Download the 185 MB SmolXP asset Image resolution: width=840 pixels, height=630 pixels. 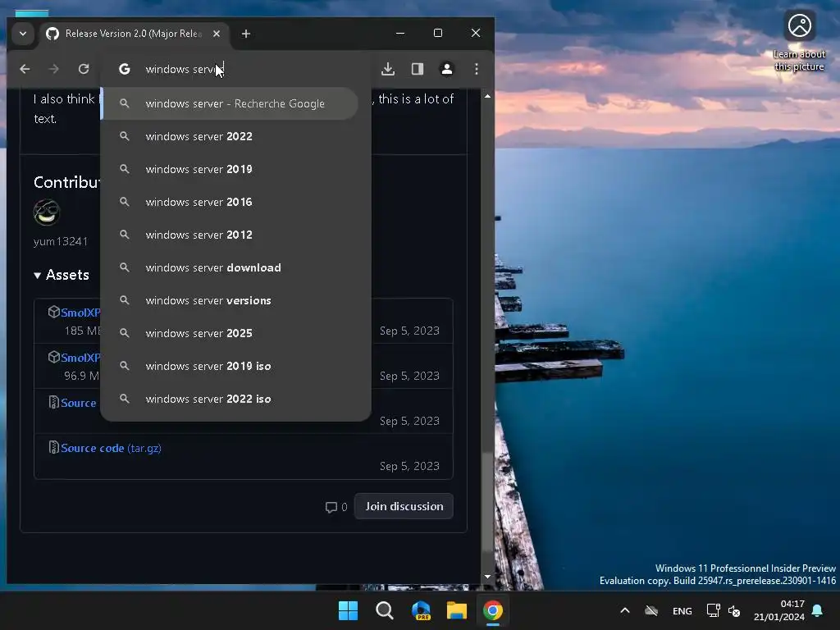(x=80, y=313)
